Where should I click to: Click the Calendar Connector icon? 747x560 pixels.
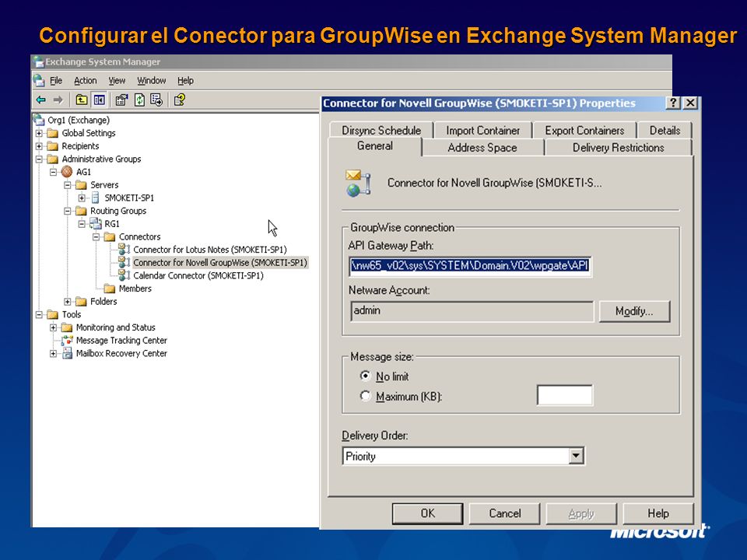click(x=124, y=275)
